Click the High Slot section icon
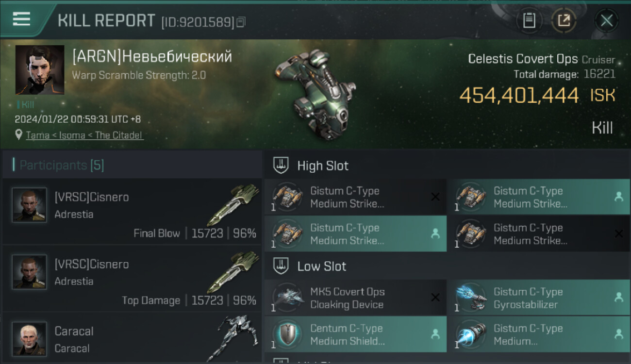The height and width of the screenshot is (364, 631). (x=282, y=165)
